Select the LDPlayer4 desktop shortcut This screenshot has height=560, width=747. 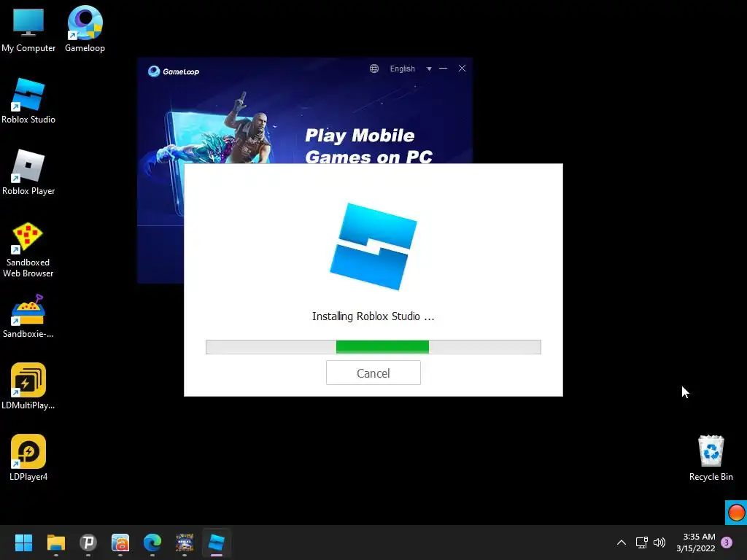(x=28, y=458)
